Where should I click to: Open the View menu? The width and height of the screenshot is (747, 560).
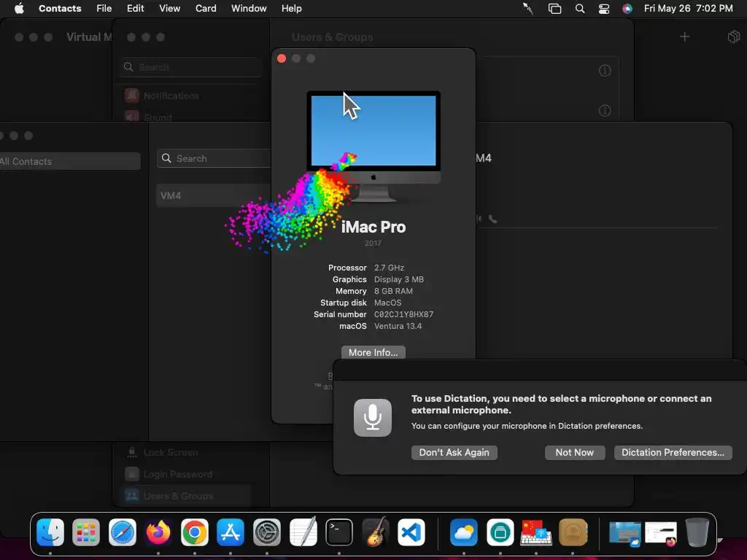click(169, 8)
